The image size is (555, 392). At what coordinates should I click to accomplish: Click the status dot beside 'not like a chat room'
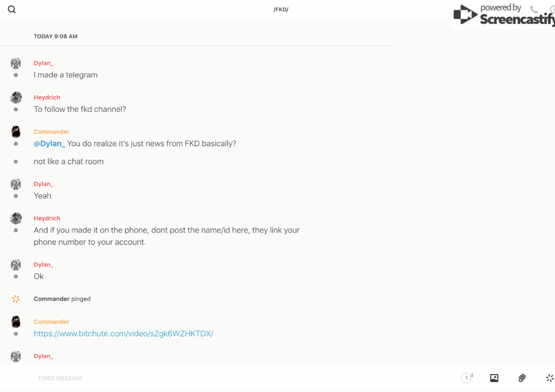pos(16,162)
